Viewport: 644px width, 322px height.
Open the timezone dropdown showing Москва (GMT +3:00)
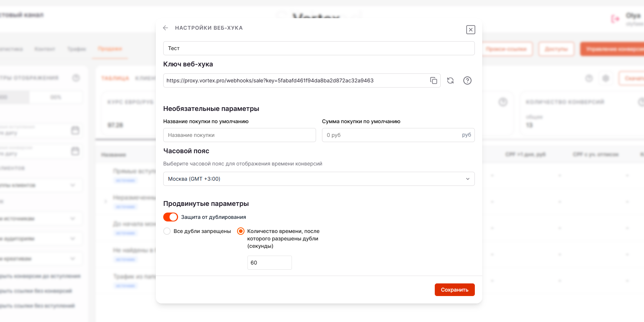tap(319, 179)
